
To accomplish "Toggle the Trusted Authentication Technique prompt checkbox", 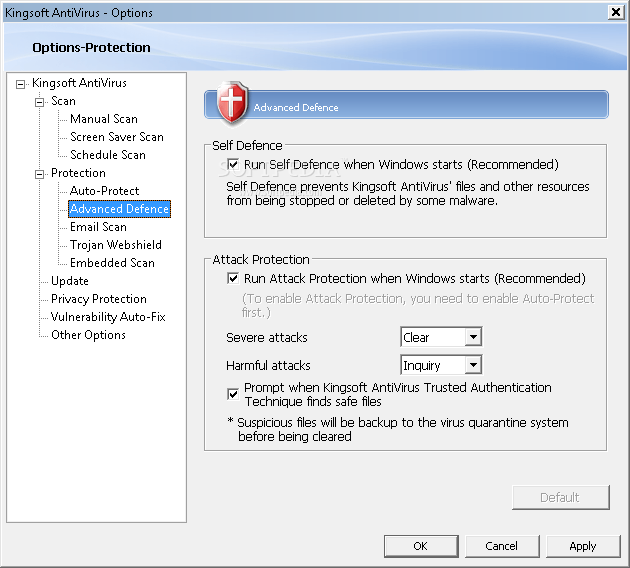I will pyautogui.click(x=233, y=394).
